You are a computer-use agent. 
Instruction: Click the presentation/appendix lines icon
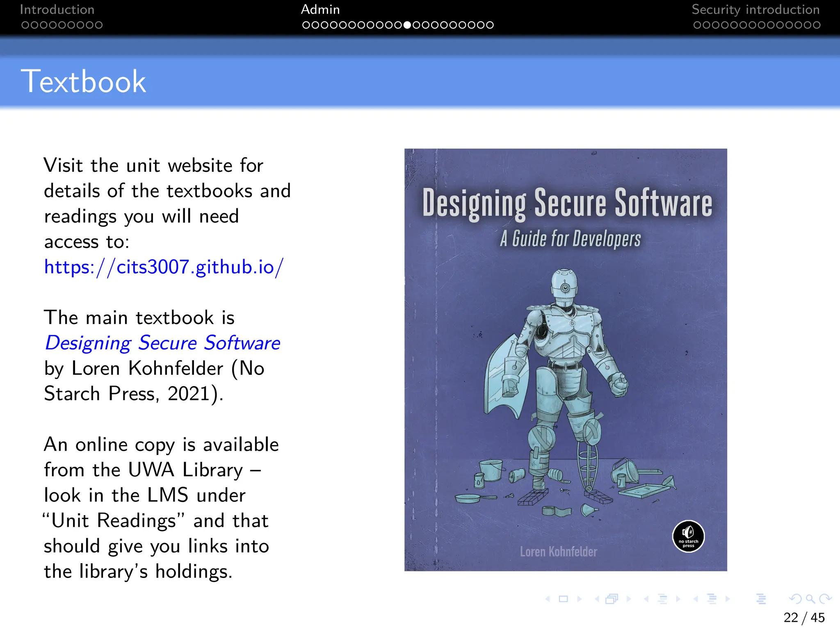[x=761, y=599]
